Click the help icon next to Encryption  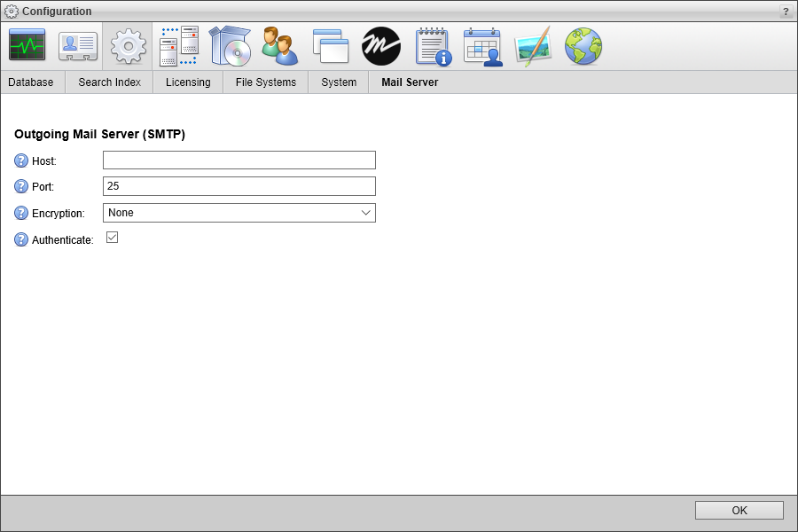(21, 213)
